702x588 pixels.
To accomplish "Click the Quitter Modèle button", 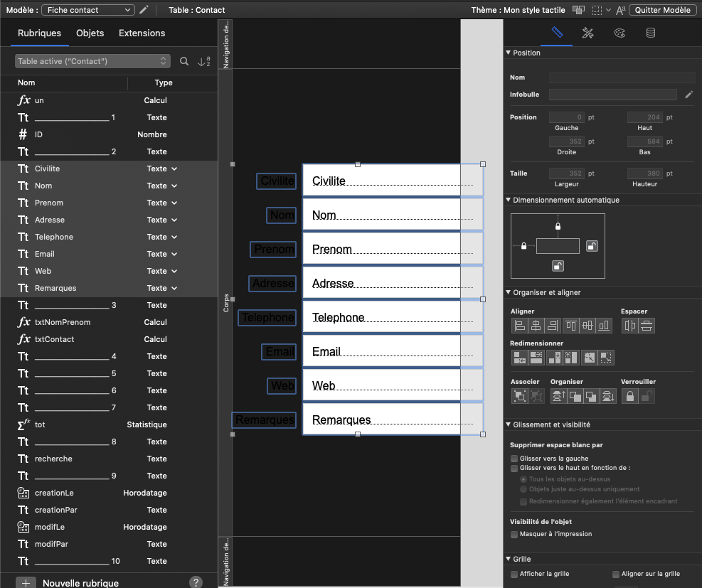I will click(x=663, y=10).
